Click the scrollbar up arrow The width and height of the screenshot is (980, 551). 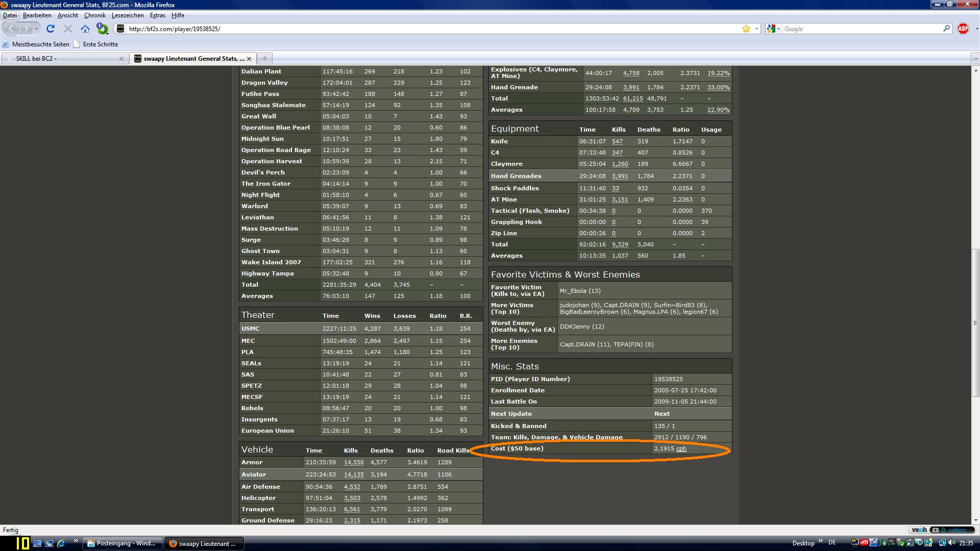975,70
